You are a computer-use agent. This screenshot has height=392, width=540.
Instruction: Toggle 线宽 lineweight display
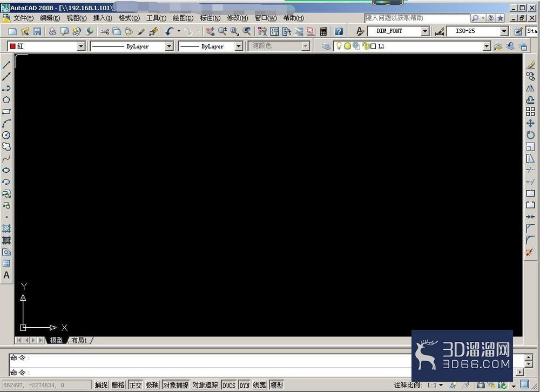point(259,385)
